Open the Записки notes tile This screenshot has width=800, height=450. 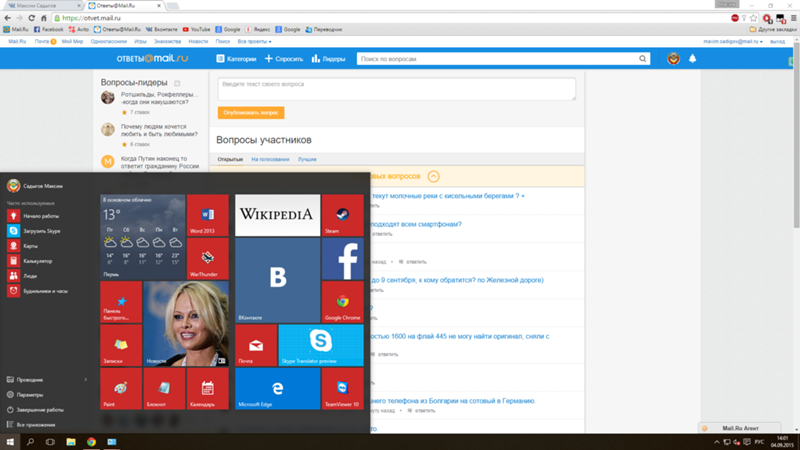[x=121, y=345]
